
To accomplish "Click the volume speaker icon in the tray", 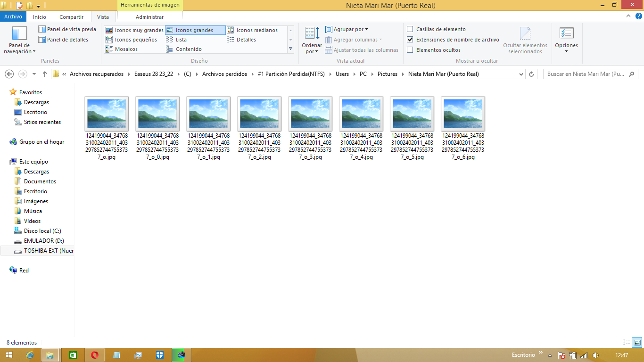I will pyautogui.click(x=595, y=355).
